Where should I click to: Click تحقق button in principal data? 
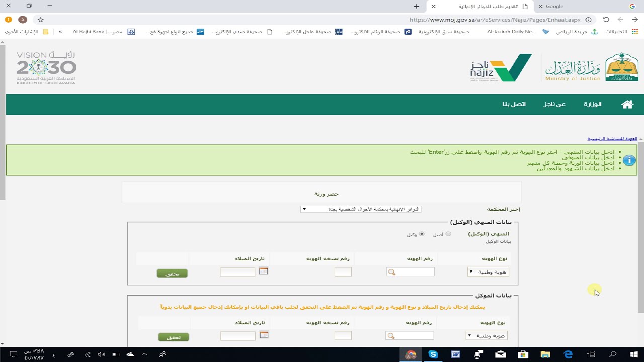(174, 337)
